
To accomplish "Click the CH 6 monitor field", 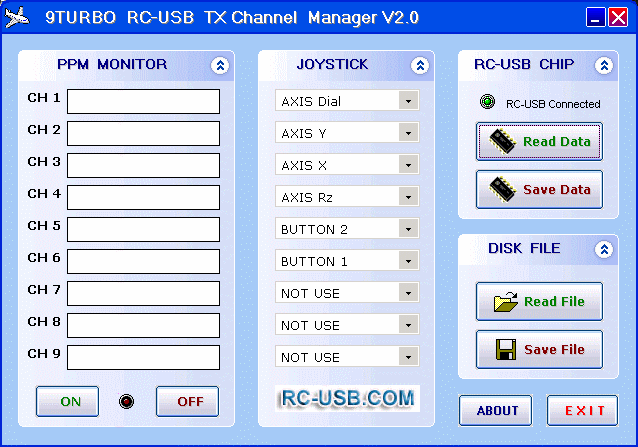I will 144,262.
